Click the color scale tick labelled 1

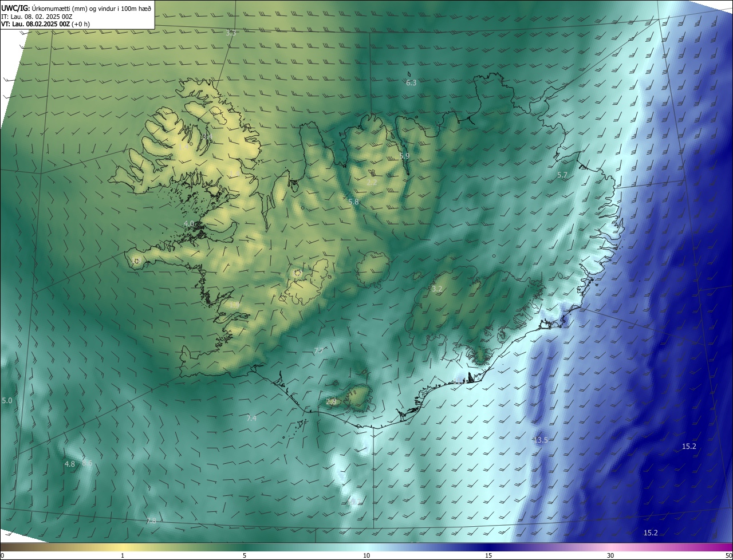tap(123, 555)
